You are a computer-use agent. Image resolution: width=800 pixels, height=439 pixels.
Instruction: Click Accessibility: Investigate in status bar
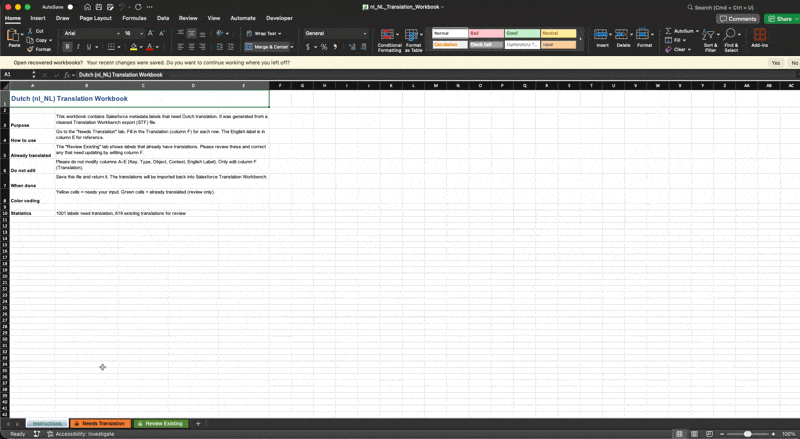point(81,434)
